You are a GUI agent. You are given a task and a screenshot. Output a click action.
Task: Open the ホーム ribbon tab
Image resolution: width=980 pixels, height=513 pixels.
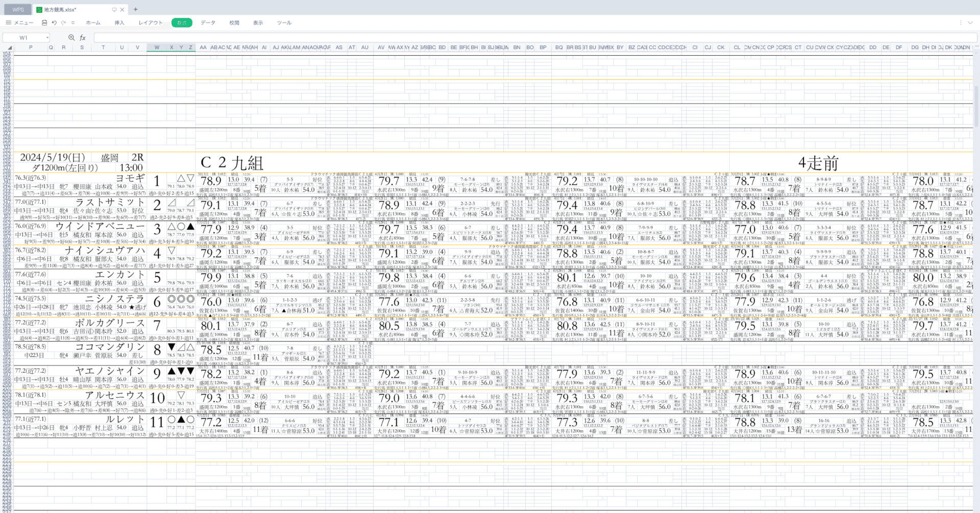pos(93,23)
